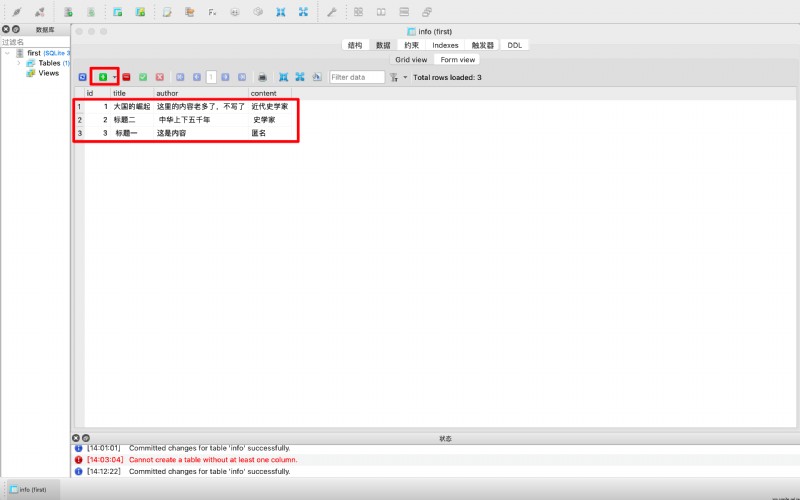Viewport: 800px width, 500px height.
Task: Open insert row options dropdown arrow
Action: [x=114, y=77]
